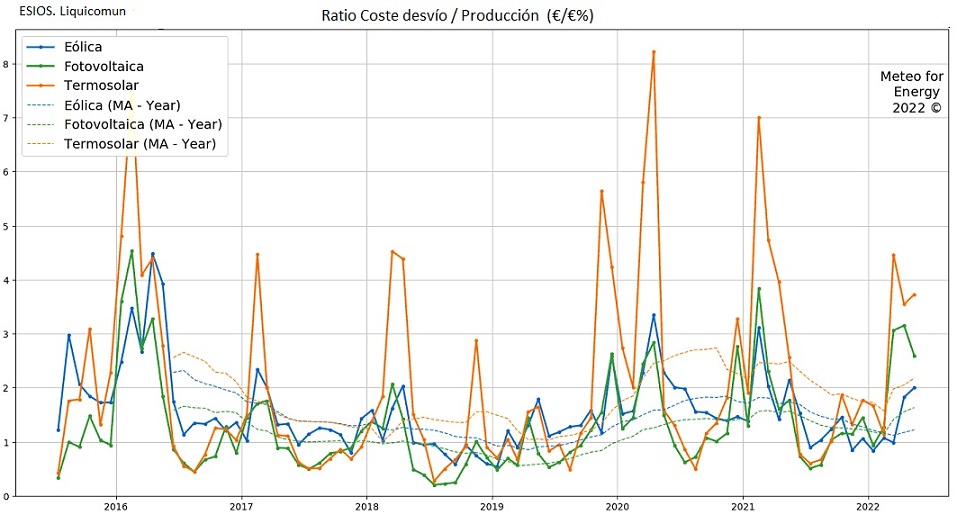Click the Meteo for Energy 2022 watermark

[x=911, y=92]
